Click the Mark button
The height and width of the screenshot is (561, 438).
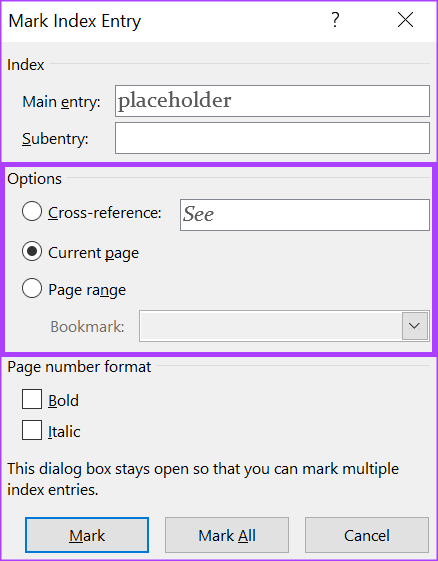coord(87,535)
